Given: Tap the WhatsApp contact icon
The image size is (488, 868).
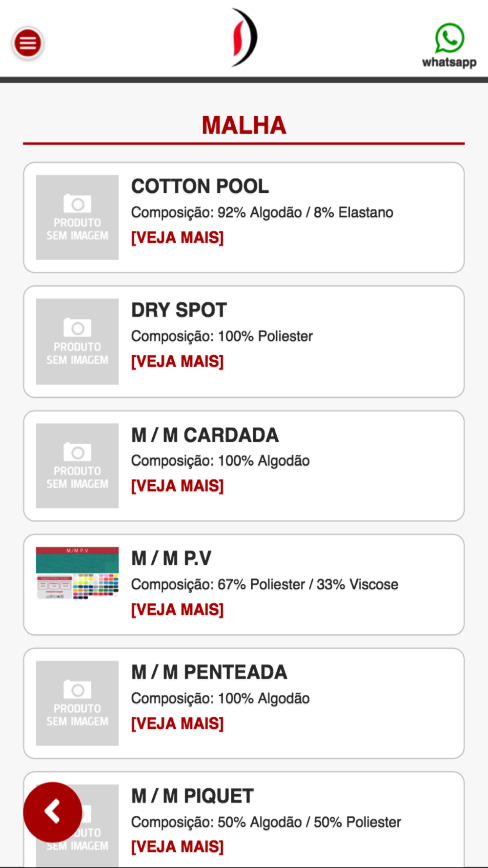Looking at the screenshot, I should tap(449, 45).
